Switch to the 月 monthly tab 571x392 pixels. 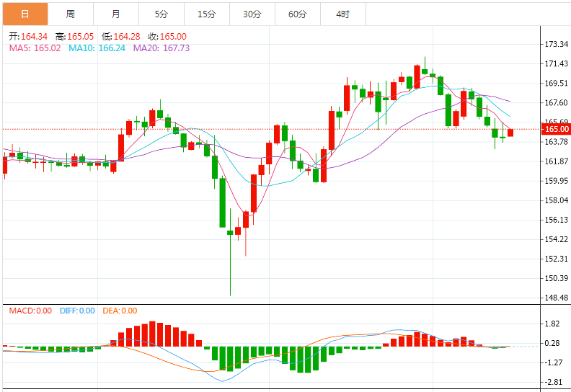(116, 14)
